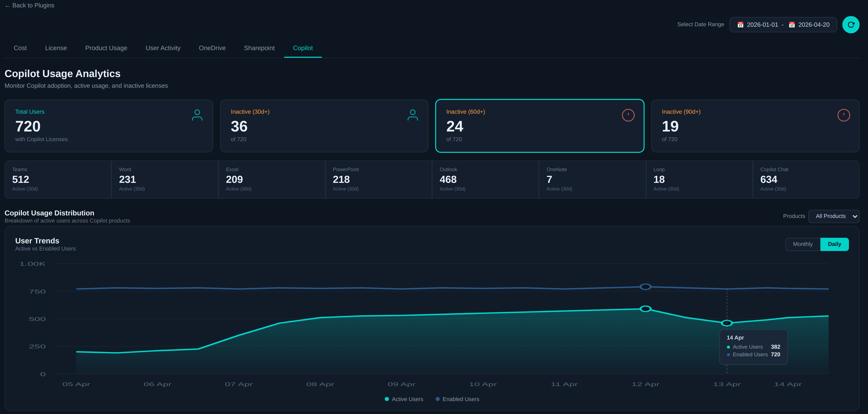Screen dimensions: 868x414
Task: Click the Enabled Users marker at 12 Apr
Action: (x=645, y=287)
